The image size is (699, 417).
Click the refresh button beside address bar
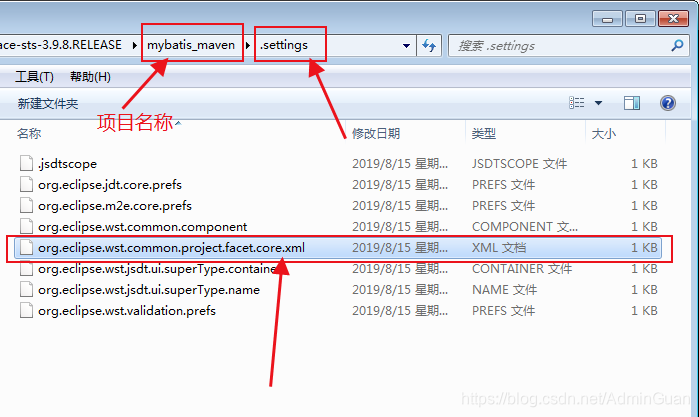point(429,45)
